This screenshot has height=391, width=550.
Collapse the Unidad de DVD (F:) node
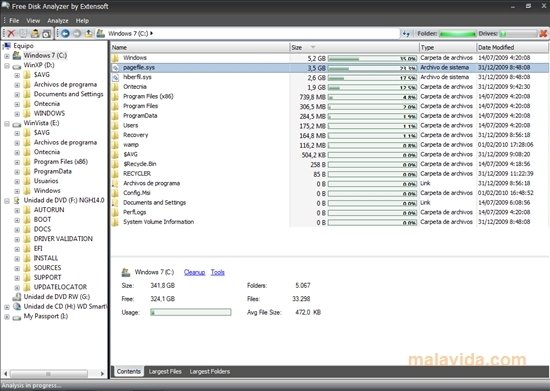[7, 201]
